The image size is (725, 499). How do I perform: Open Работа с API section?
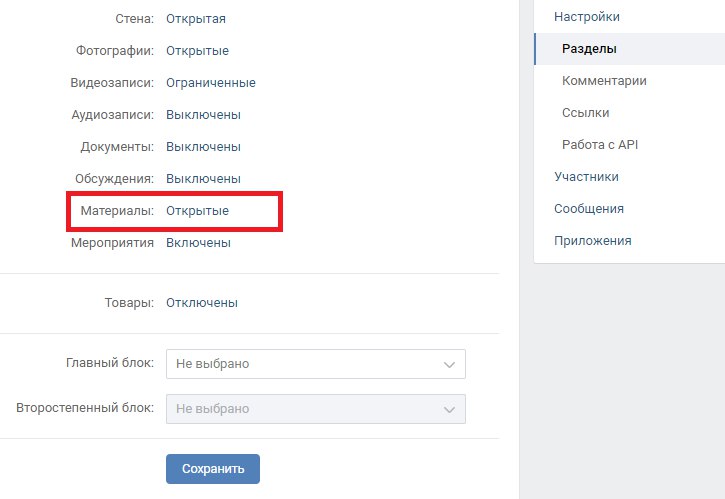pos(600,144)
